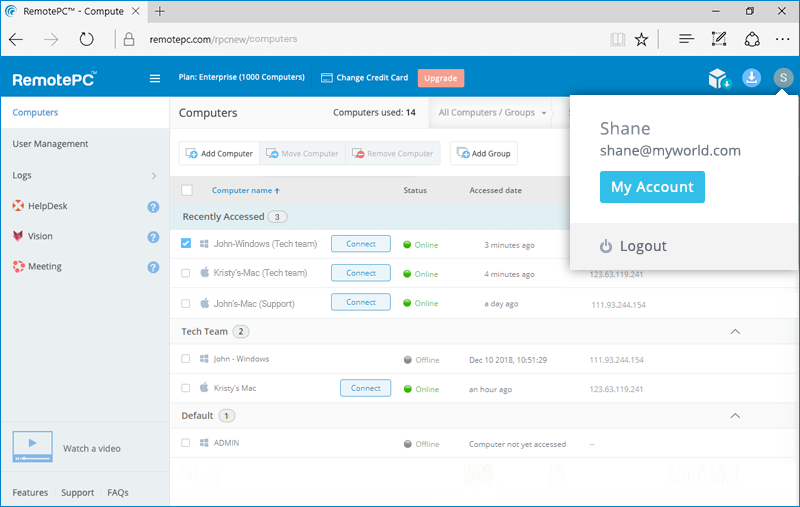Sort by Computer name column header

tap(245, 190)
